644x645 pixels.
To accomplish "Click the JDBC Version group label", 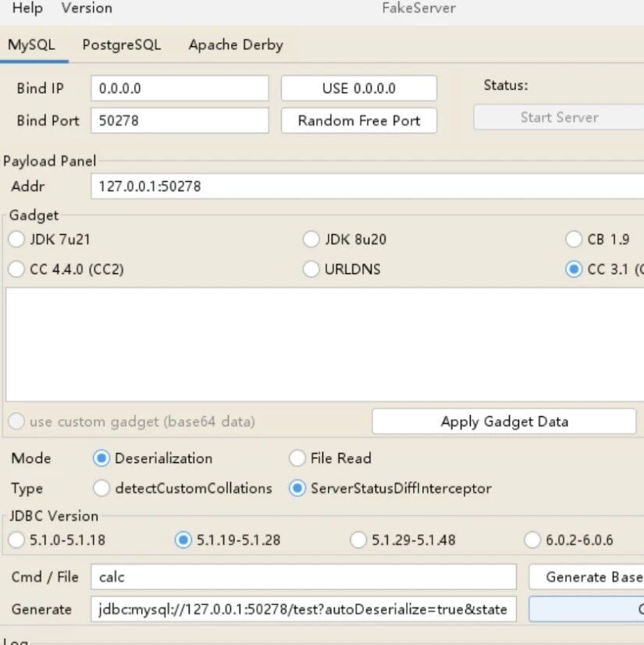I will [x=54, y=516].
